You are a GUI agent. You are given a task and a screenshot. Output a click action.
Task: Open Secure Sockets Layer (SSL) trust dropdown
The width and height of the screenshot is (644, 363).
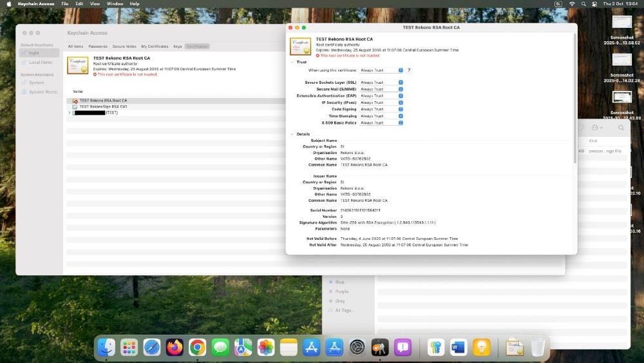(x=381, y=83)
